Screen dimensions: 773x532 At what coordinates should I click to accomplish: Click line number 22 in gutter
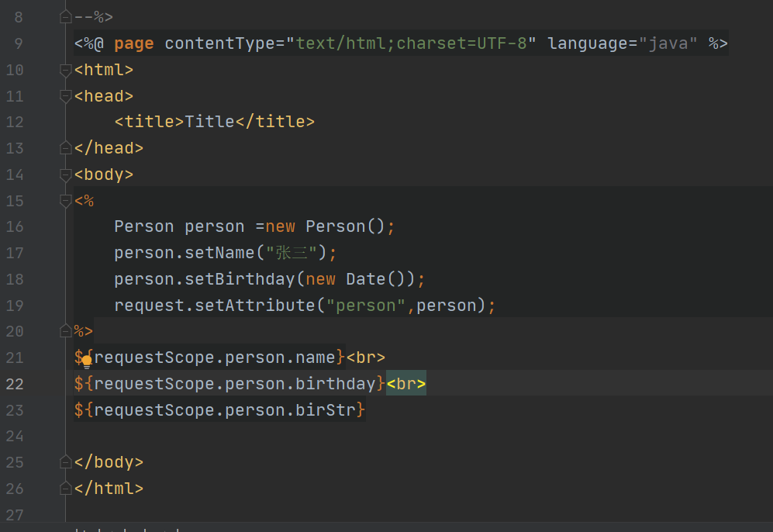point(15,384)
